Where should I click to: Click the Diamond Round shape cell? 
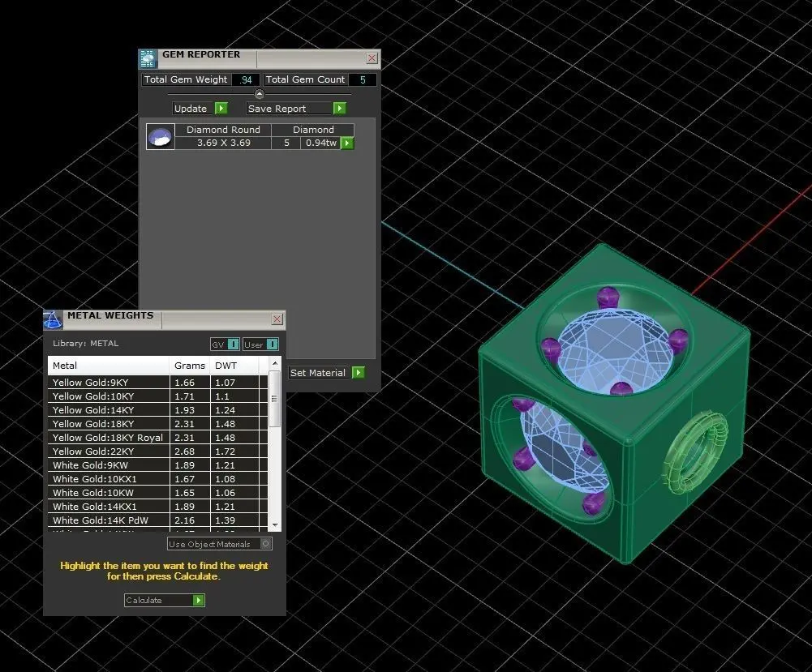(x=223, y=130)
